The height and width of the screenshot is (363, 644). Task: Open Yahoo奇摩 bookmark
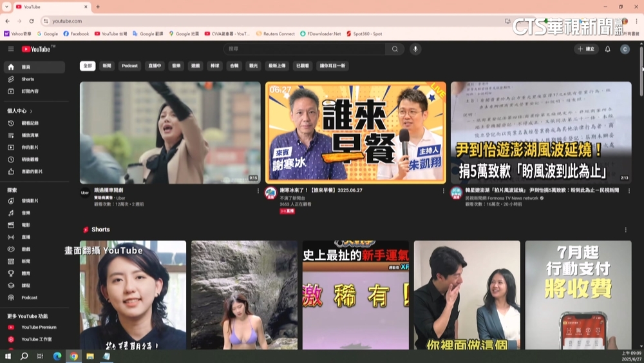(x=17, y=34)
